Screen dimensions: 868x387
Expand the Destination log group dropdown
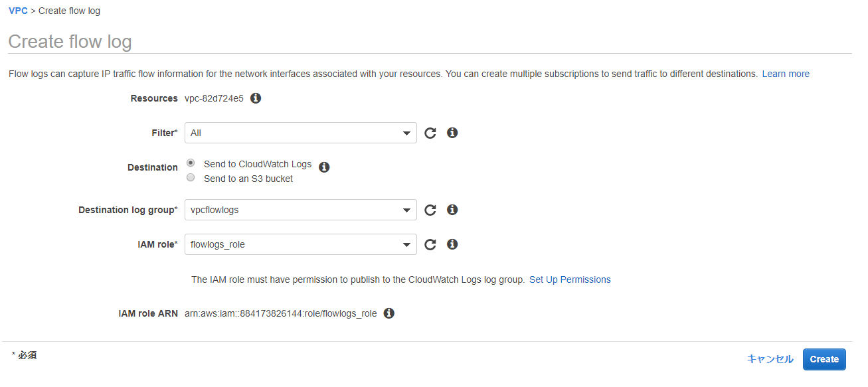(x=300, y=210)
